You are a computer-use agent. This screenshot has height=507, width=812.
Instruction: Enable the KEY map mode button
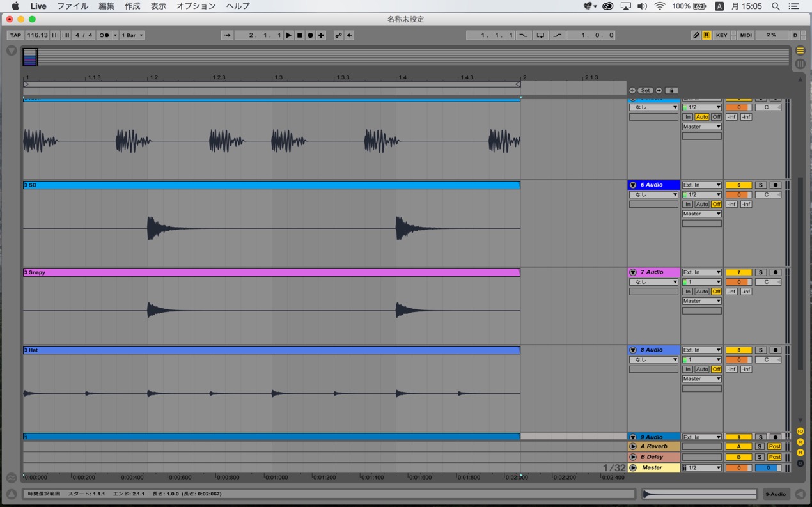721,35
